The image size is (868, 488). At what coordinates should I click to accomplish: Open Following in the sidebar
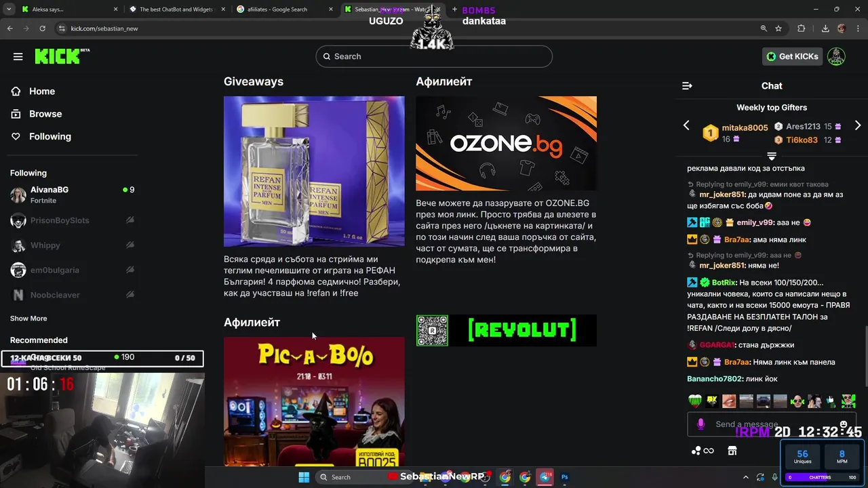point(50,136)
